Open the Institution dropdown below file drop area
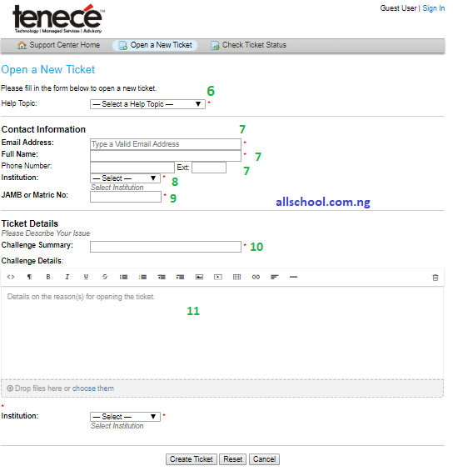This screenshot has height=476, width=453. click(x=125, y=417)
